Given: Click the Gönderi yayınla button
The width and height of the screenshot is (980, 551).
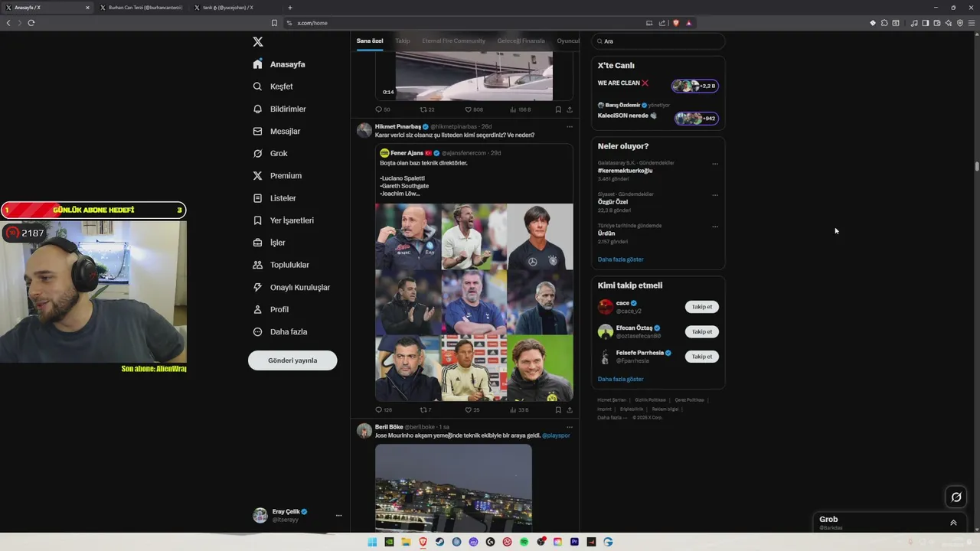Looking at the screenshot, I should click(x=292, y=360).
